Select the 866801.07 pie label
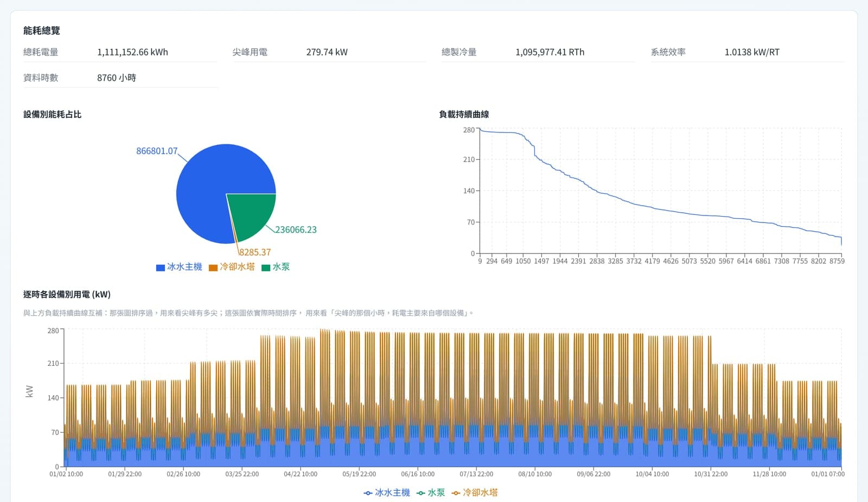 [157, 151]
